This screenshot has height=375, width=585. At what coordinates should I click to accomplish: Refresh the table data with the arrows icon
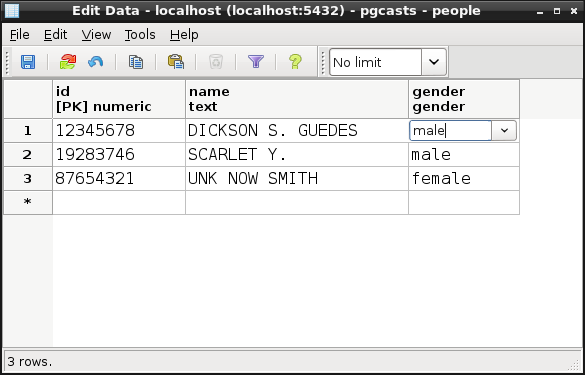pyautogui.click(x=68, y=62)
